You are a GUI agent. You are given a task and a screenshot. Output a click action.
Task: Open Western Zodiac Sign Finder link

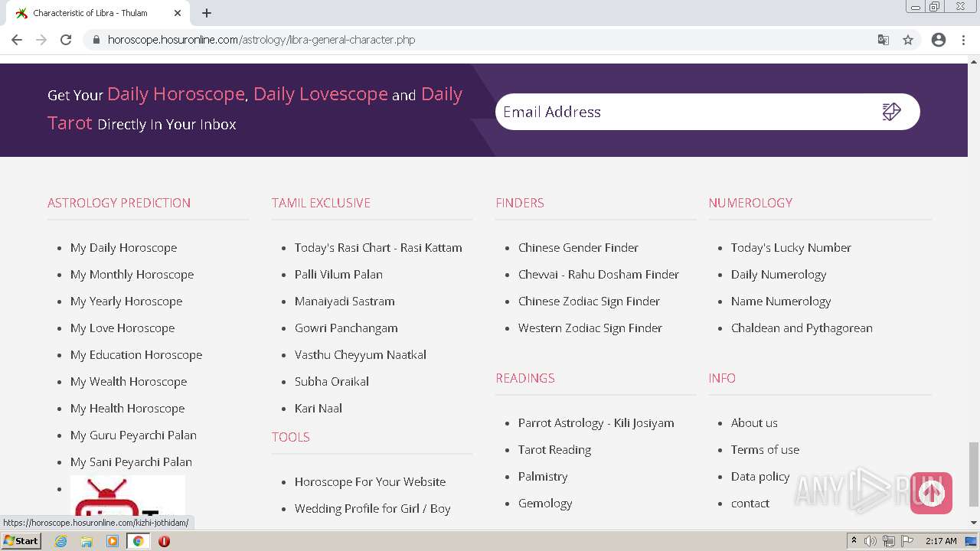[x=590, y=328]
